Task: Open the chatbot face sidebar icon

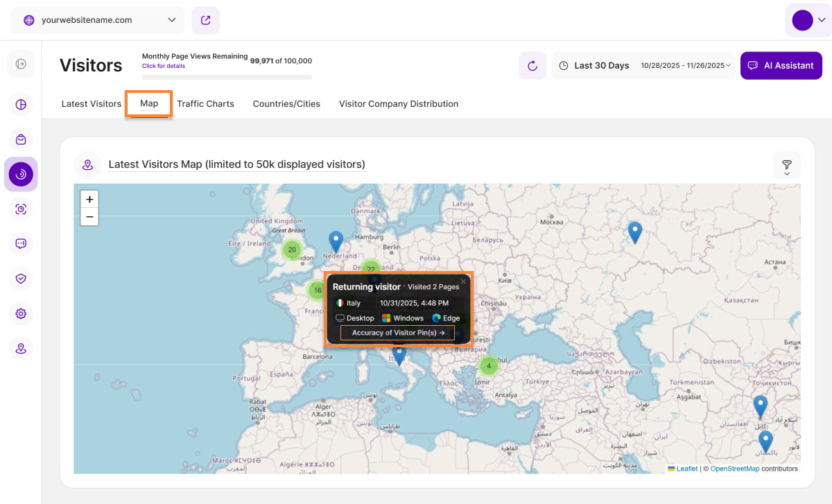Action: coord(21,243)
